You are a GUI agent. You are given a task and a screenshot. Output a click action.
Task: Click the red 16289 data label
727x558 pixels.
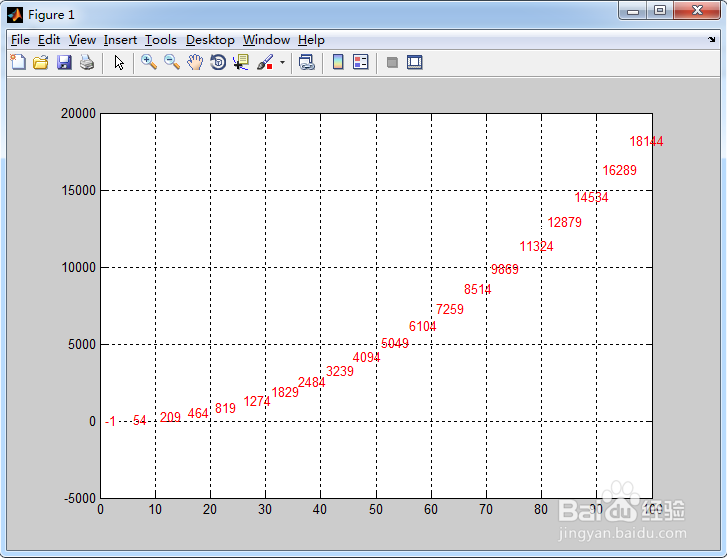coord(619,170)
